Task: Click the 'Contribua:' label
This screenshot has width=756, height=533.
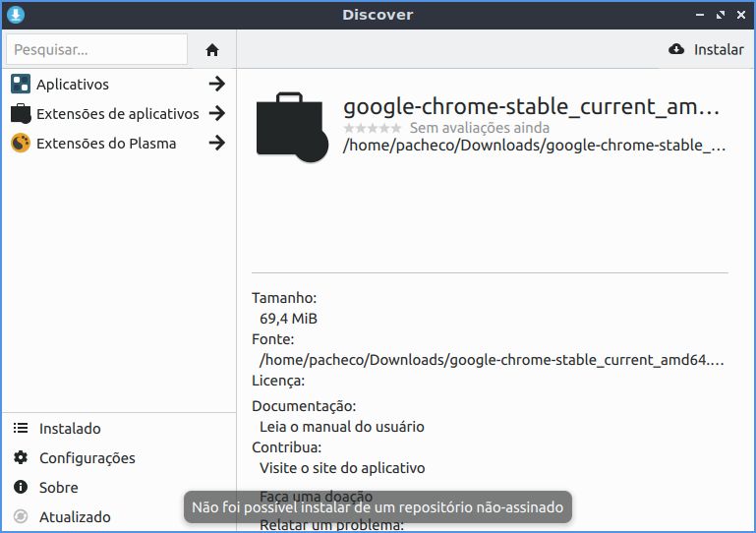Action: (x=286, y=447)
